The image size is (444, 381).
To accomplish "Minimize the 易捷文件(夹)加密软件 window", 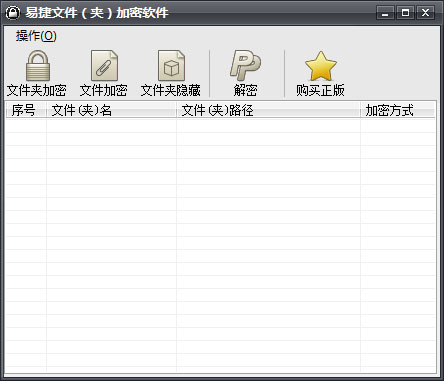I will tap(385, 13).
